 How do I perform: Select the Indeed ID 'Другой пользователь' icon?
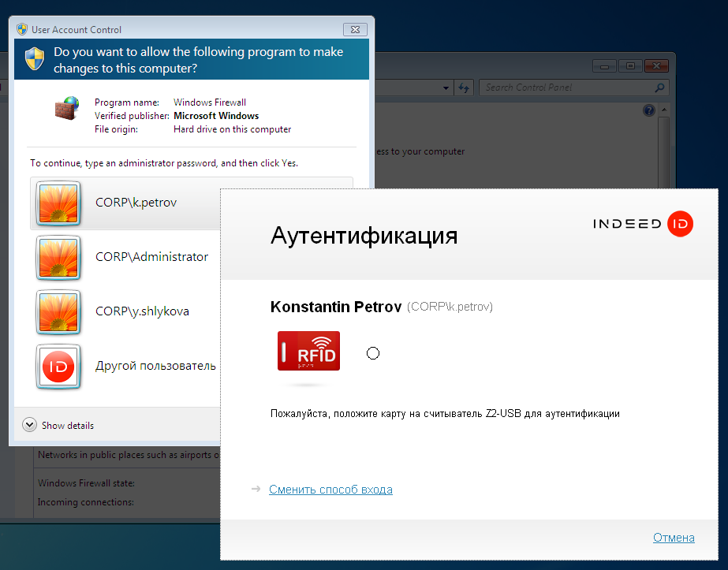pyautogui.click(x=58, y=367)
